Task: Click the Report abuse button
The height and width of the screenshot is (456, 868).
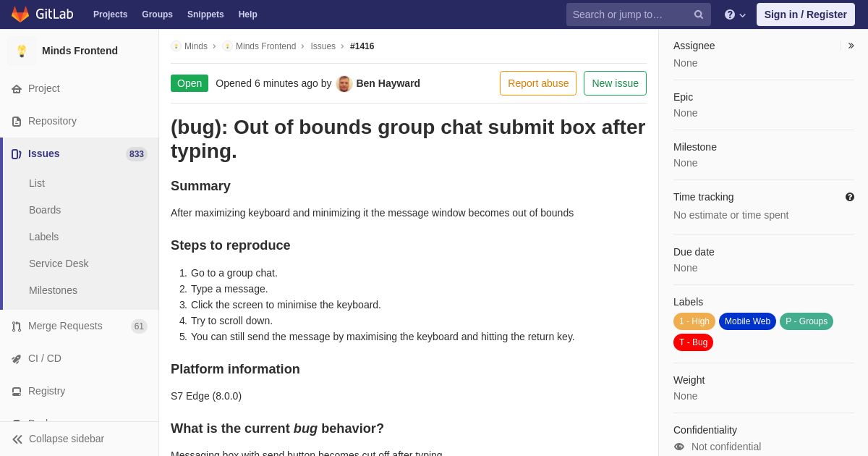Action: pyautogui.click(x=538, y=83)
